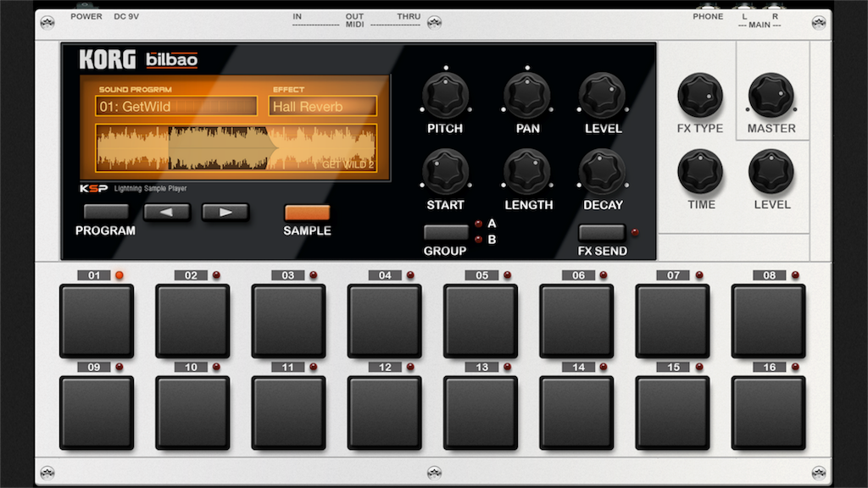Toggle the orange SAMPLE button
The width and height of the screenshot is (868, 488).
click(307, 213)
